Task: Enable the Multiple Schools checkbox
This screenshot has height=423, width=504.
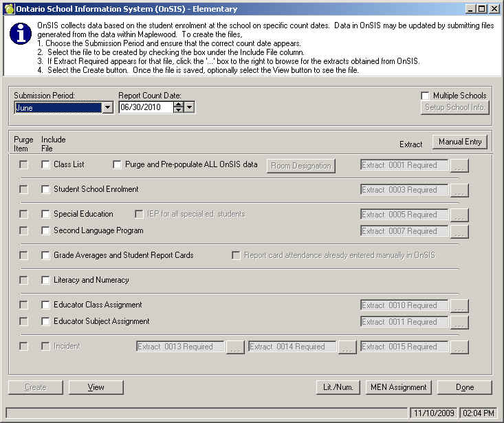Action: coord(426,96)
